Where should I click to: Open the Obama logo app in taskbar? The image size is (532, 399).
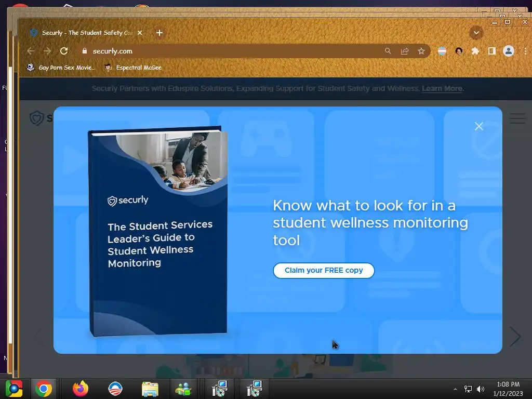tap(115, 389)
